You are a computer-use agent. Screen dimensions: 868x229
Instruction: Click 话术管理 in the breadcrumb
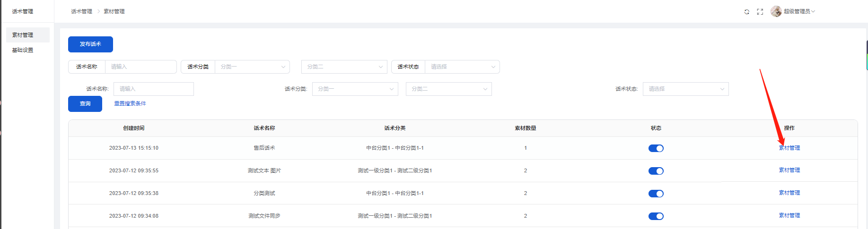coord(81,11)
